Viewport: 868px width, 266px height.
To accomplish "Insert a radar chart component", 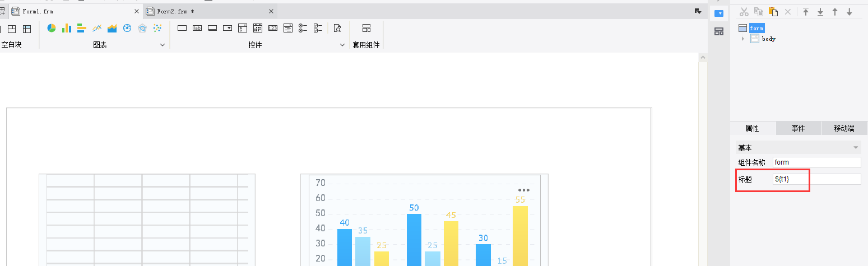I will (x=142, y=28).
